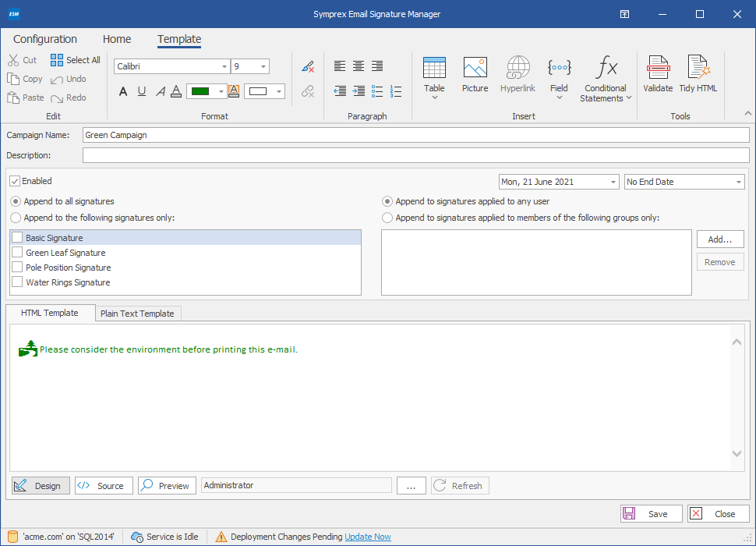Open the No End Date dropdown
Image resolution: width=756 pixels, height=546 pixels.
click(x=738, y=182)
